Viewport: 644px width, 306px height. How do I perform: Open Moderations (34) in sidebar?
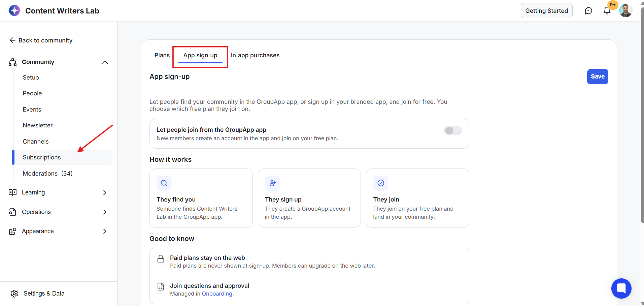click(48, 174)
